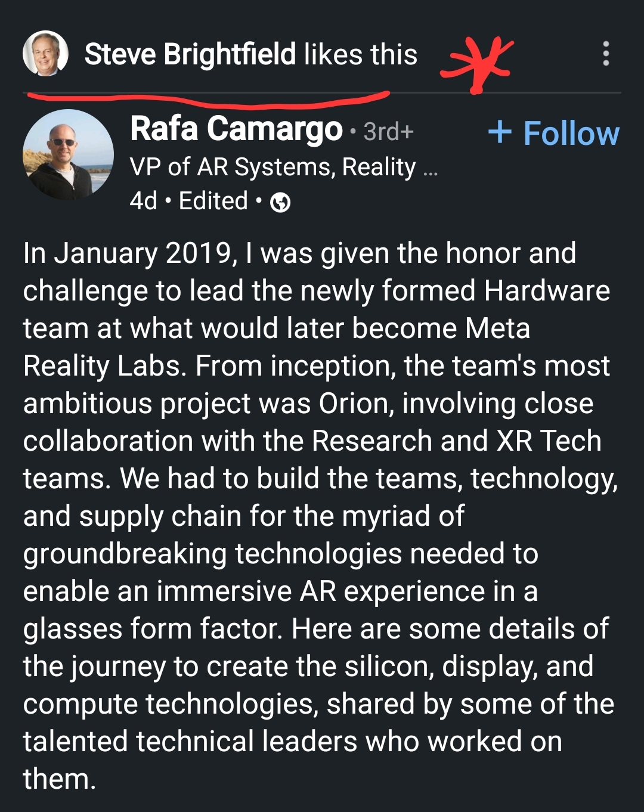Click the 'likes this' activity text
Image resolution: width=644 pixels, height=812 pixels.
360,54
